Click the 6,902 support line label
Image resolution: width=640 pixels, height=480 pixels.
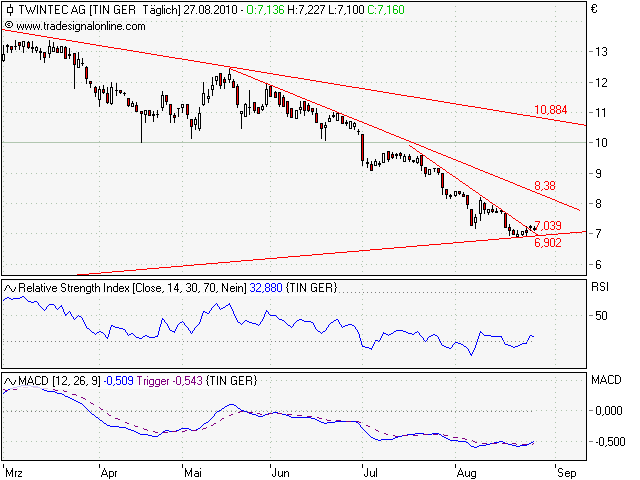(549, 242)
